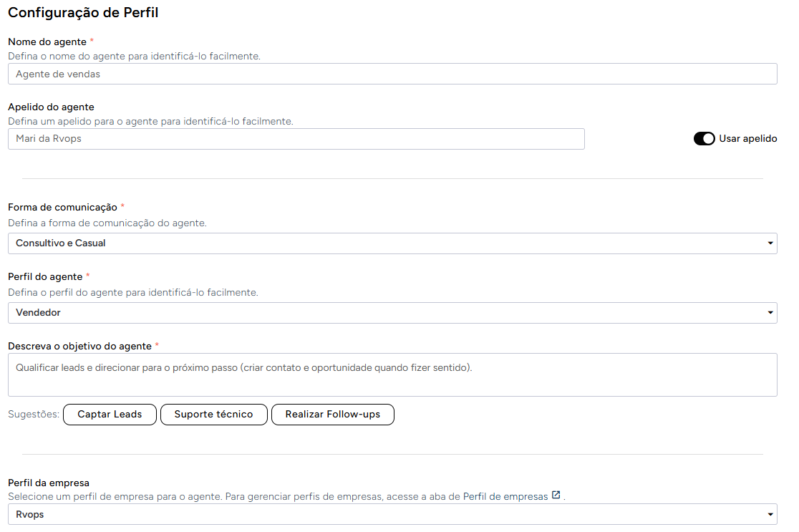Click the 'Perfil da empresa' section label
Image resolution: width=799 pixels, height=532 pixels.
click(x=48, y=483)
